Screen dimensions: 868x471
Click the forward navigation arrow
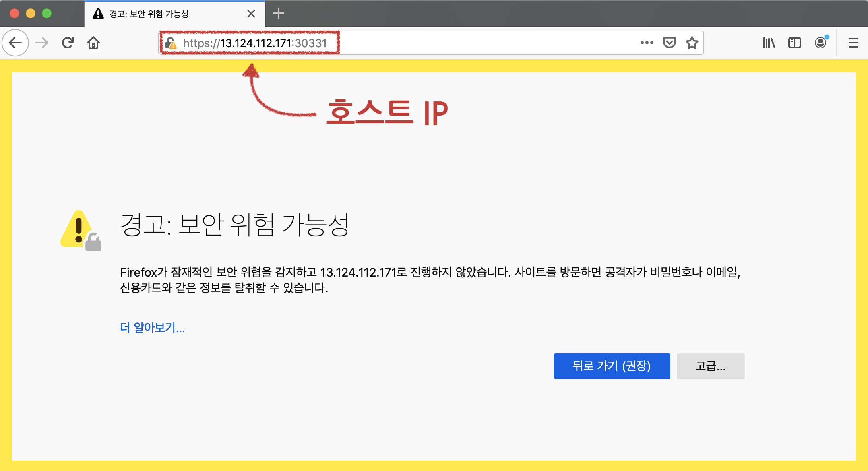(x=42, y=43)
